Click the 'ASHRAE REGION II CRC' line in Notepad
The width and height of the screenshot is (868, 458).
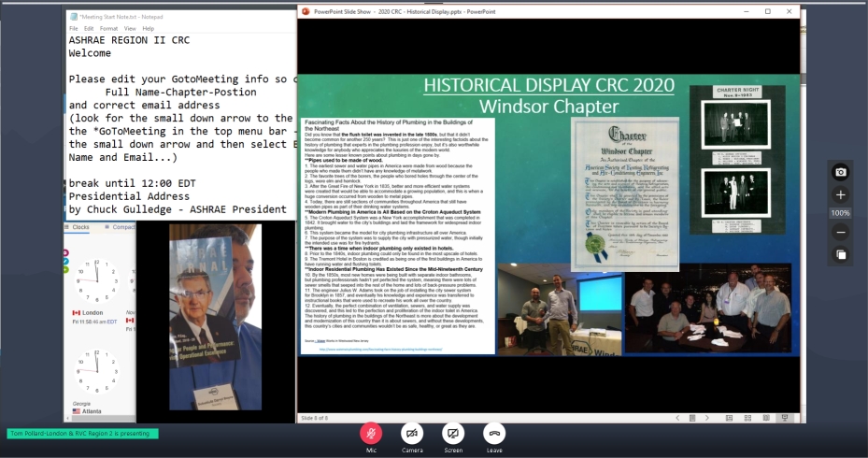pos(129,40)
